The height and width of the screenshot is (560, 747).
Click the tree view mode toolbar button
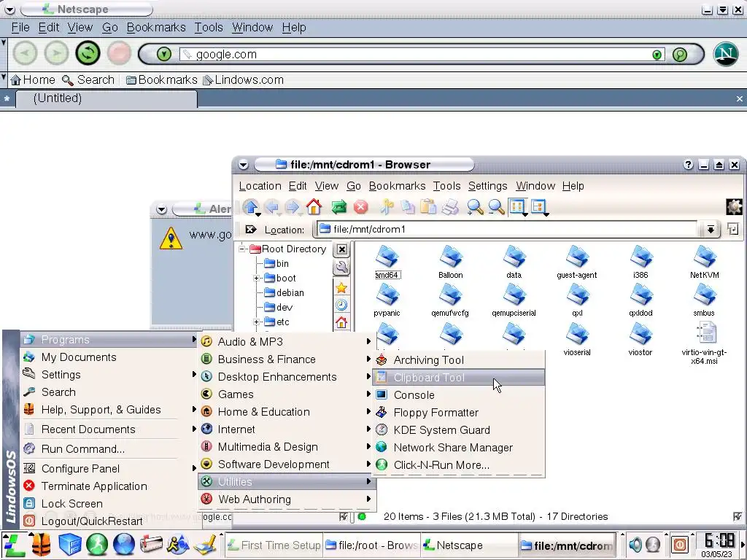click(539, 207)
